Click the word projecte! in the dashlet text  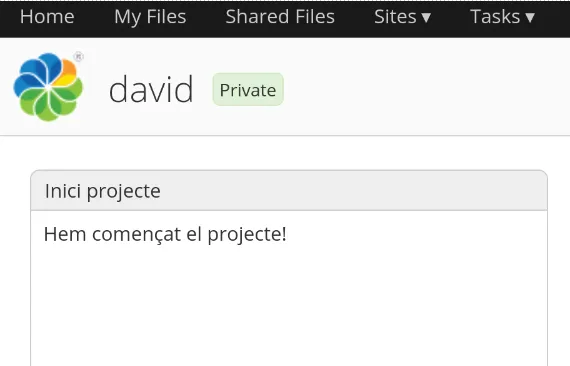[247, 235]
